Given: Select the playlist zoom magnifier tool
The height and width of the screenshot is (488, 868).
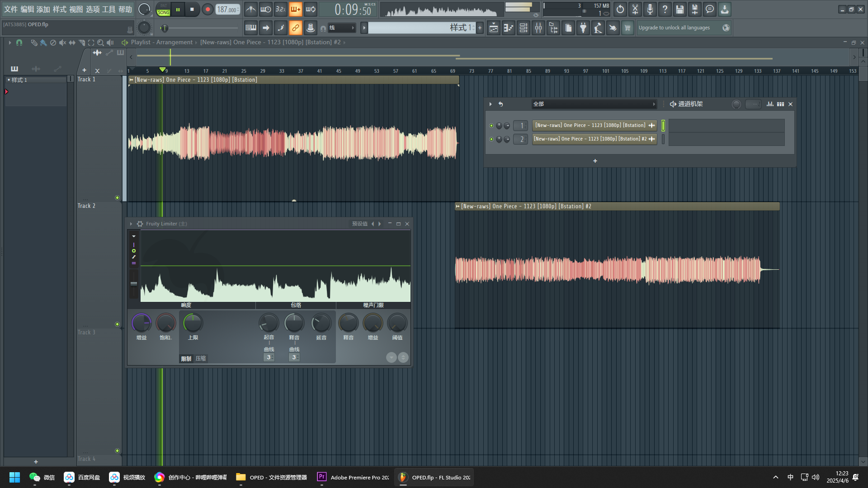Looking at the screenshot, I should (x=100, y=42).
